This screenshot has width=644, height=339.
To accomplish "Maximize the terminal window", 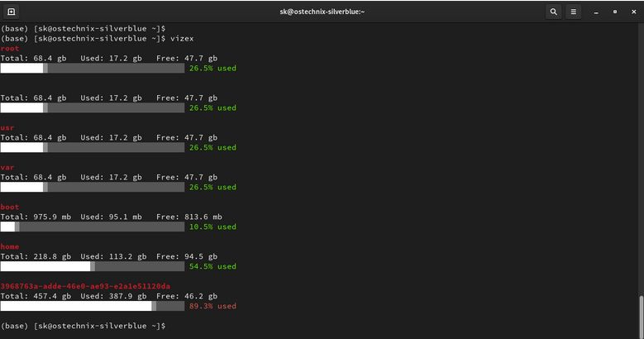I will (x=616, y=12).
